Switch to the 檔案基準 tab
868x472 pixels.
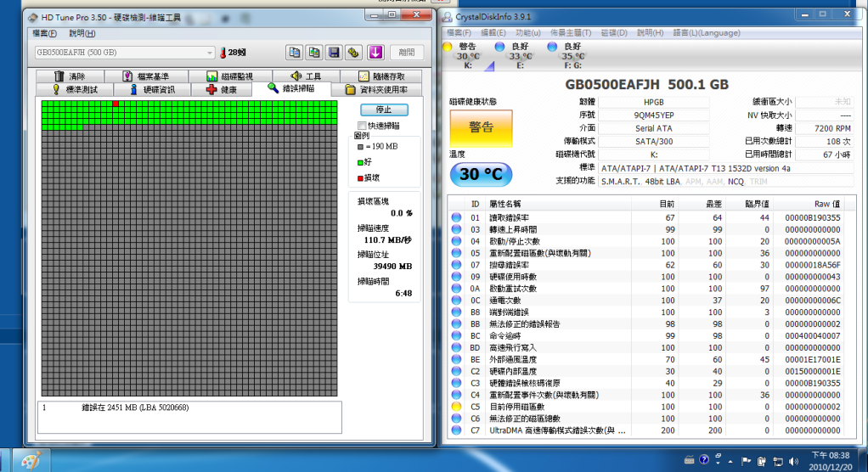click(146, 76)
